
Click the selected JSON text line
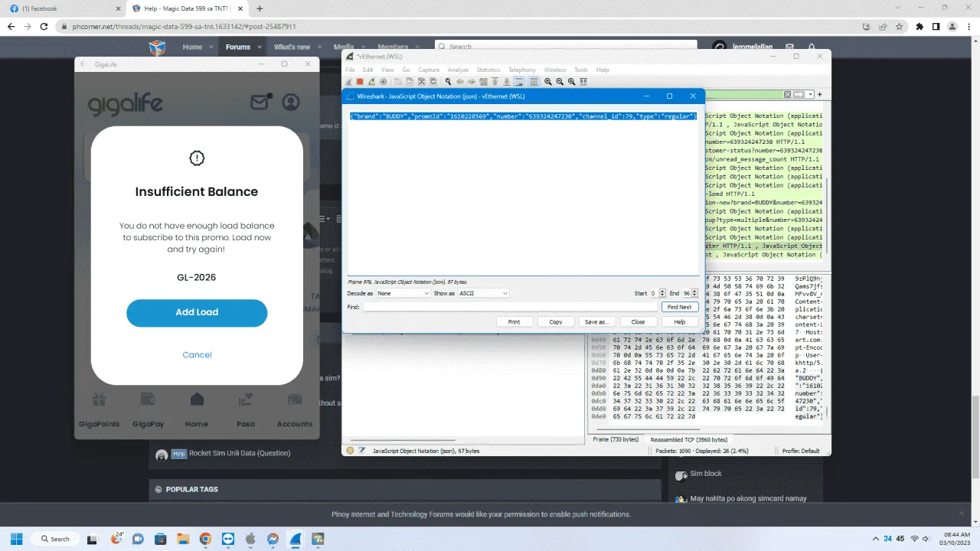pos(523,116)
